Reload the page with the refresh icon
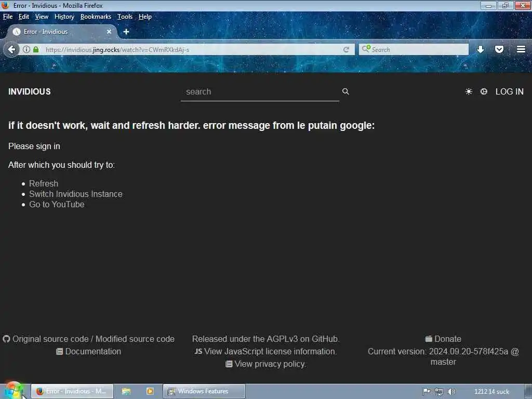The height and width of the screenshot is (399, 532). tap(346, 49)
